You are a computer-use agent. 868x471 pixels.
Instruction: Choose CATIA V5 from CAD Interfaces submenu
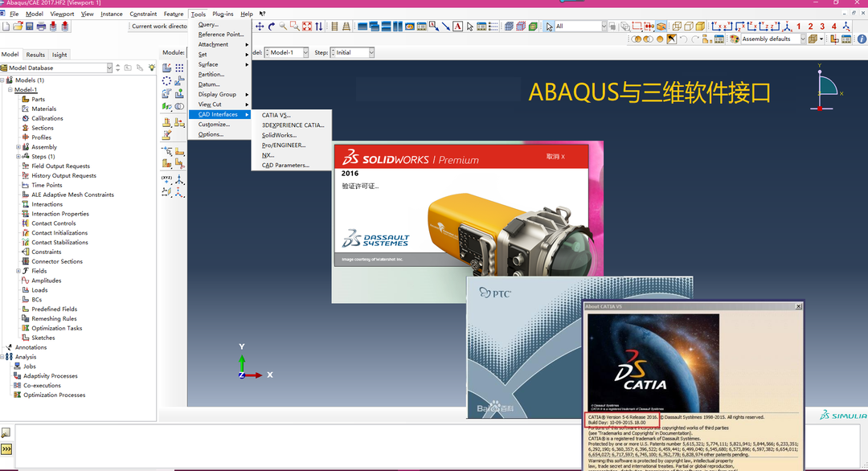(274, 115)
